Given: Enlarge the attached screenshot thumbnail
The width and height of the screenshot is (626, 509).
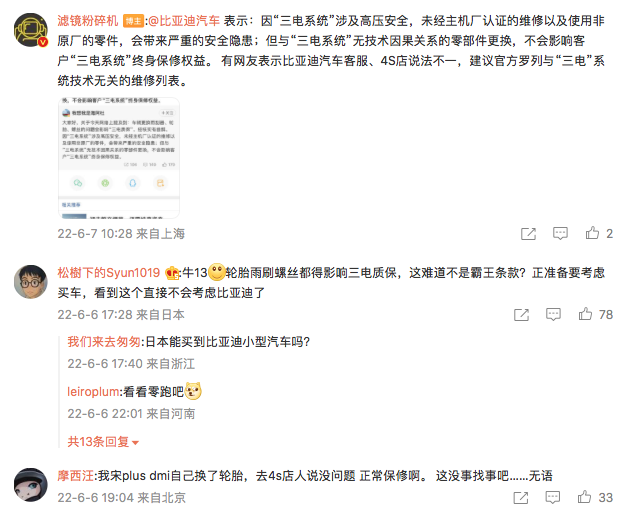Looking at the screenshot, I should pyautogui.click(x=119, y=158).
